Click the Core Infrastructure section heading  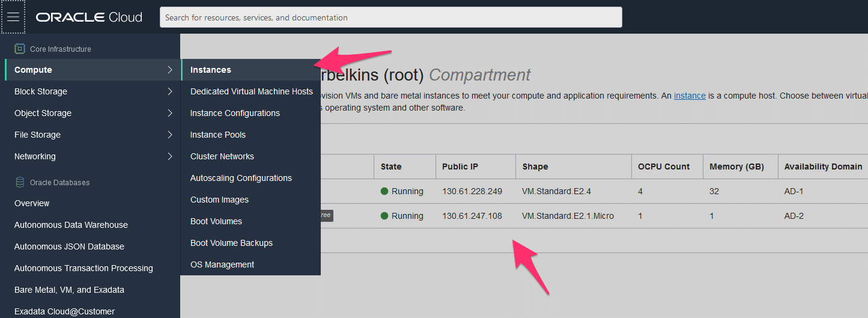coord(61,49)
